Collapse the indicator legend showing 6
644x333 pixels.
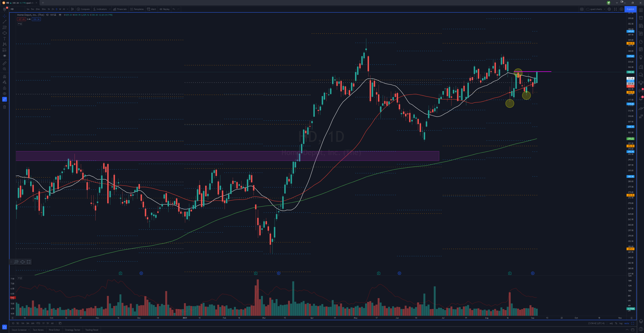tap(20, 24)
